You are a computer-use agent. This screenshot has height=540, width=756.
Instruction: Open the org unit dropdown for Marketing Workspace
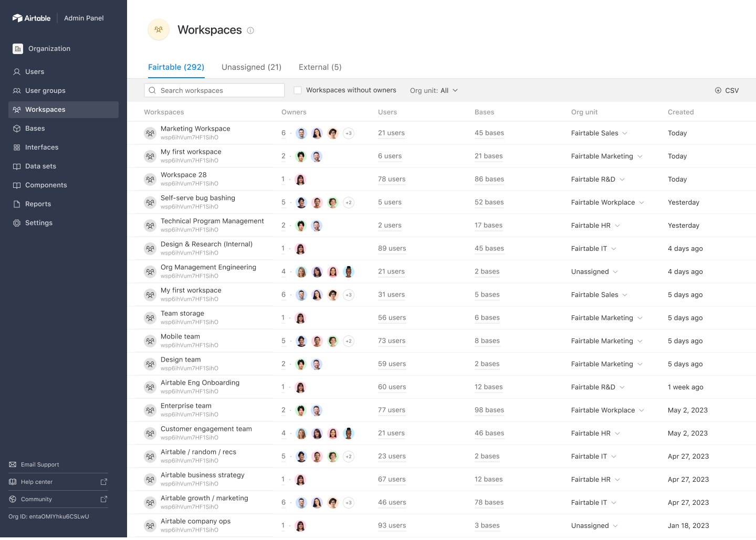point(625,133)
